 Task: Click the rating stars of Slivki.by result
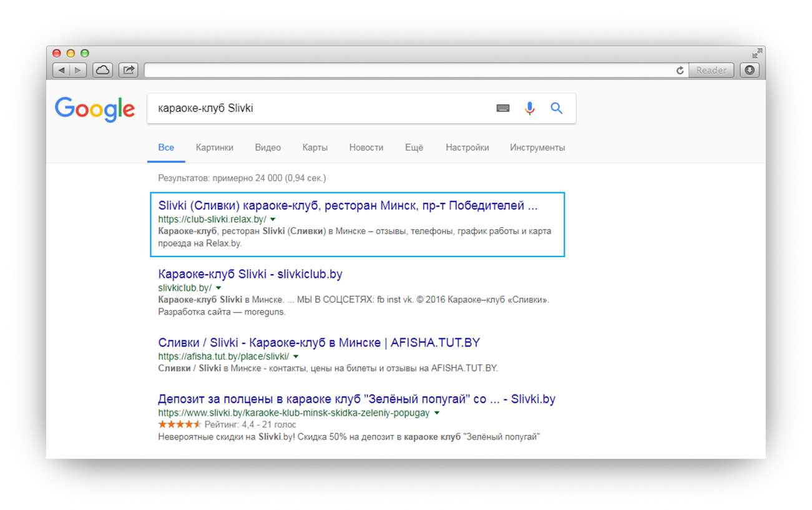pos(180,424)
